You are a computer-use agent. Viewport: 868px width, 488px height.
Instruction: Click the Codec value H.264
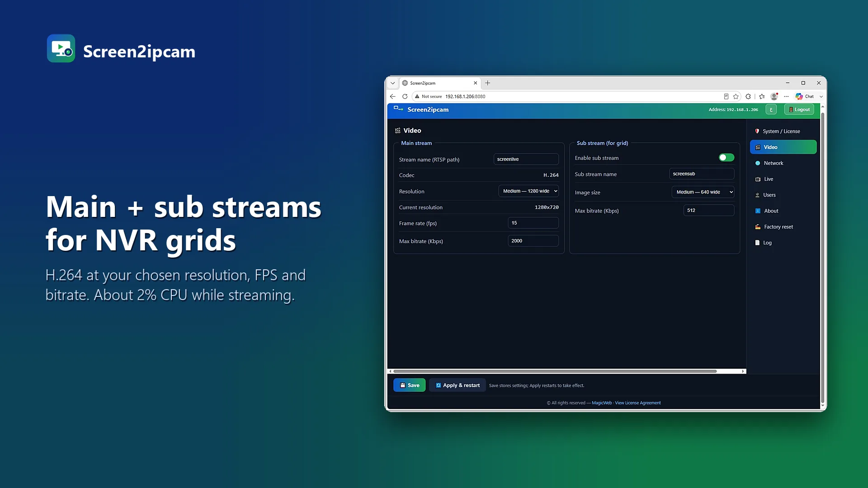[551, 175]
